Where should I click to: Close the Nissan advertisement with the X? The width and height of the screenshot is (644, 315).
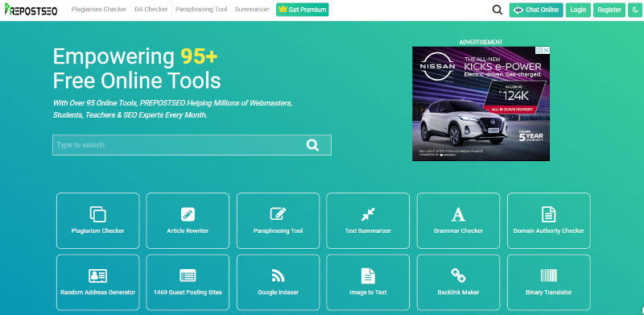tap(546, 50)
